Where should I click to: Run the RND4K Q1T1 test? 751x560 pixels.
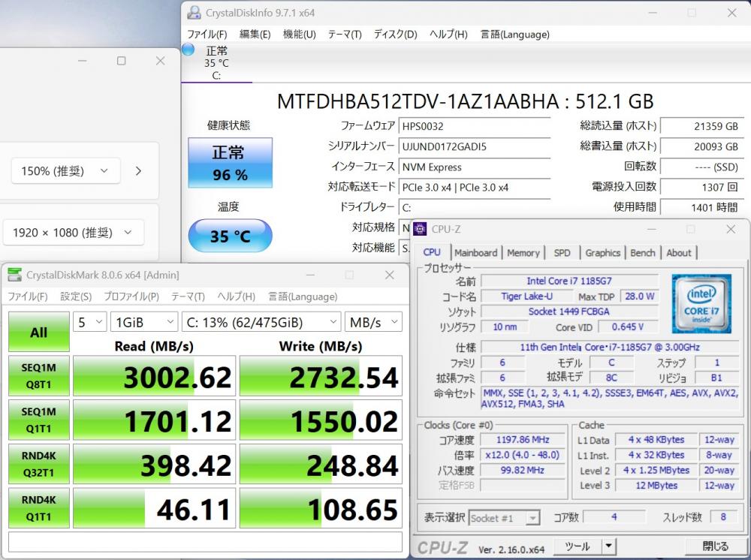pyautogui.click(x=38, y=509)
